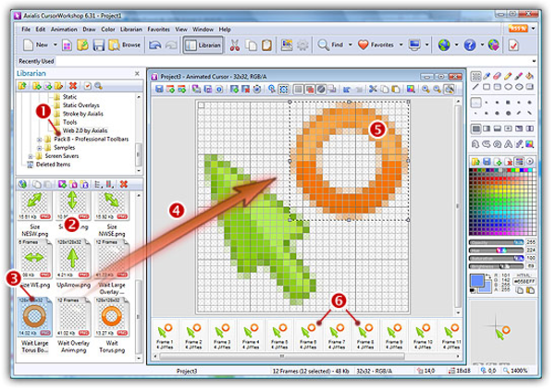This screenshot has width=555, height=392.
Task: Expand the Samples folder in tree
Action: 40,148
